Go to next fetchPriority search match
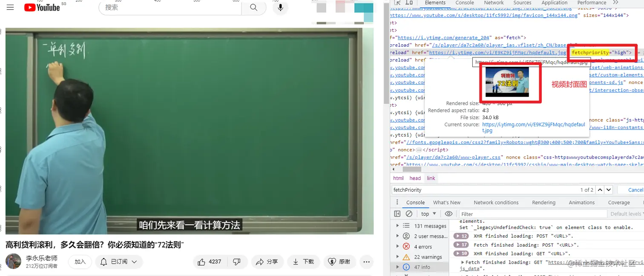This screenshot has height=276, width=644. pyautogui.click(x=609, y=190)
